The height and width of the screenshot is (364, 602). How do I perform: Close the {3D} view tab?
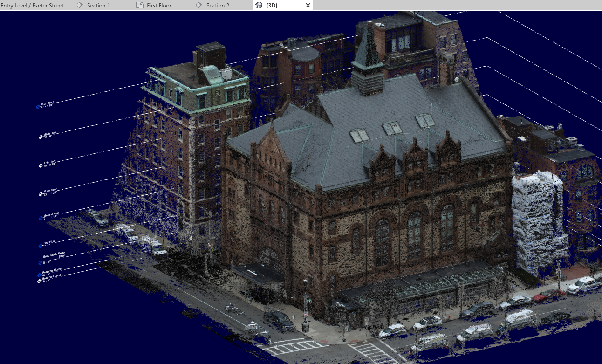click(307, 5)
